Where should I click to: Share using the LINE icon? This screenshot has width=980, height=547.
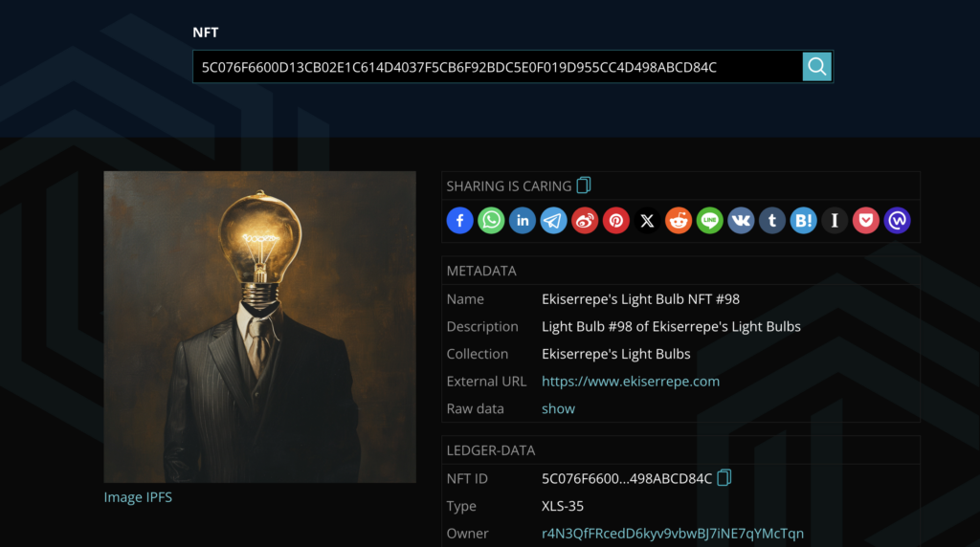[x=710, y=221]
